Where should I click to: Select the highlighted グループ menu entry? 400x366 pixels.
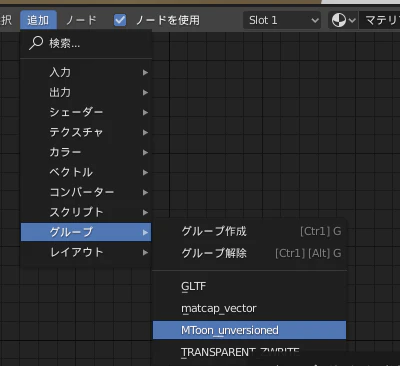pyautogui.click(x=86, y=232)
